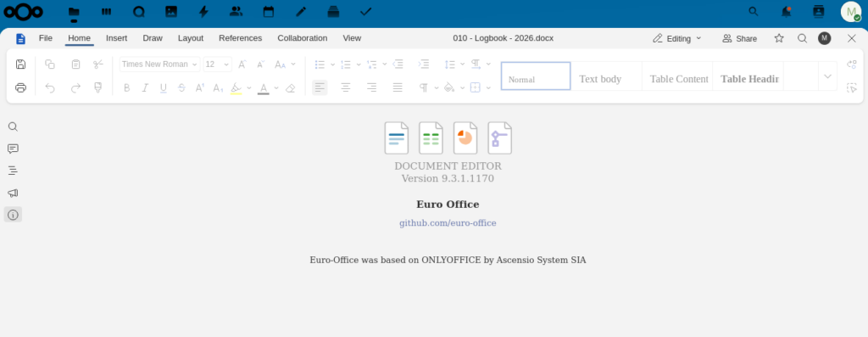
Task: Toggle Subscript formatting
Action: point(218,87)
